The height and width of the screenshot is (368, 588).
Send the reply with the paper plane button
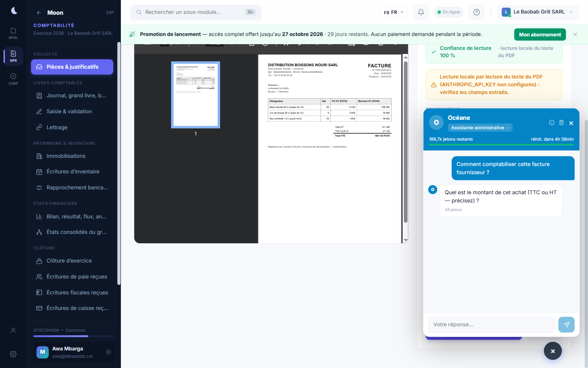(566, 325)
